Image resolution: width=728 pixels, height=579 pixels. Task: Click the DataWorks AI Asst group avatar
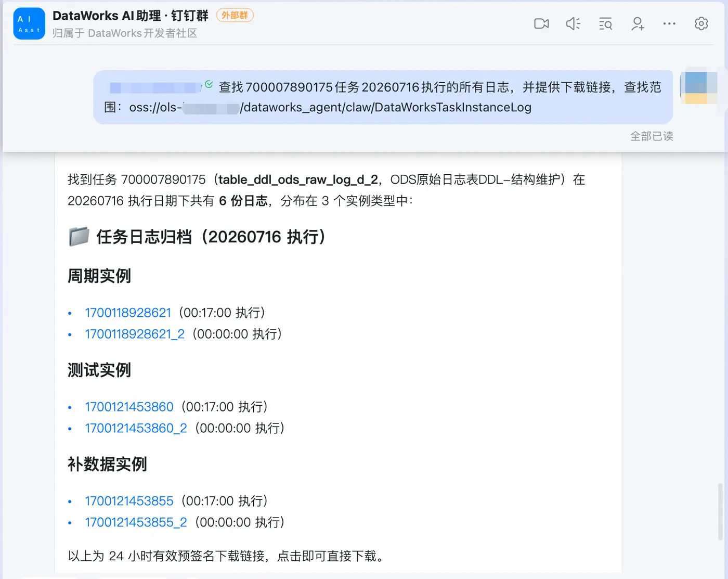pyautogui.click(x=29, y=24)
